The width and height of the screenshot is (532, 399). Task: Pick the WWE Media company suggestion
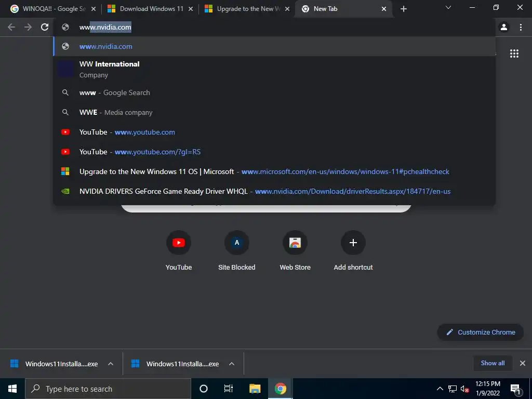coord(274,112)
